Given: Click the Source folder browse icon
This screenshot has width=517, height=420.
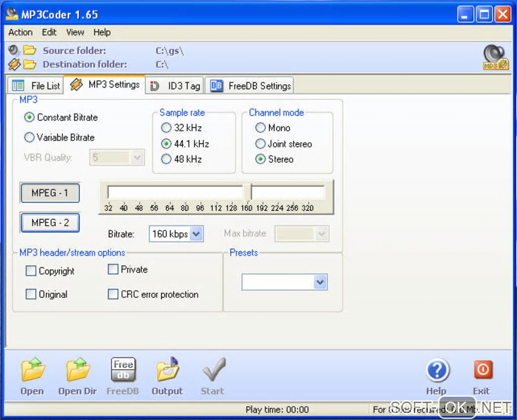Looking at the screenshot, I should pyautogui.click(x=30, y=50).
